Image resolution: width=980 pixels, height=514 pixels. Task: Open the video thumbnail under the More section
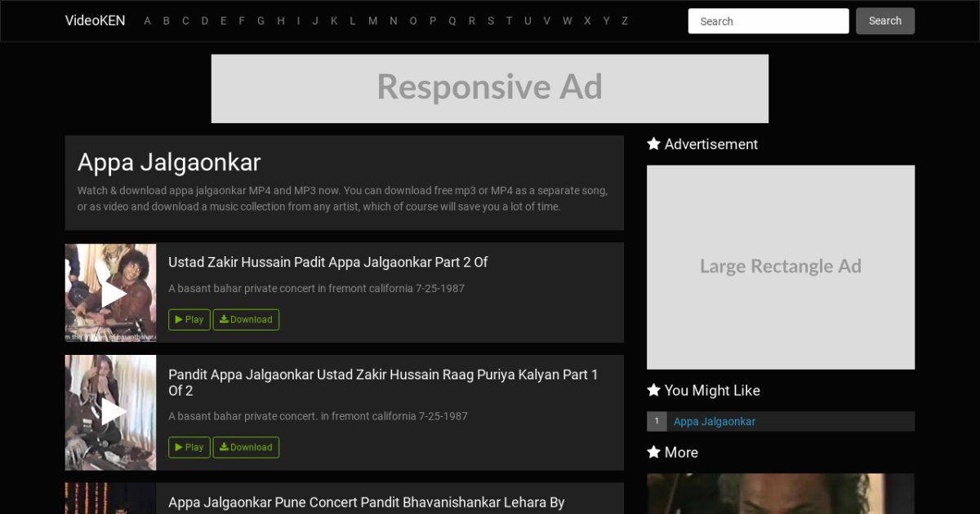[x=780, y=494]
